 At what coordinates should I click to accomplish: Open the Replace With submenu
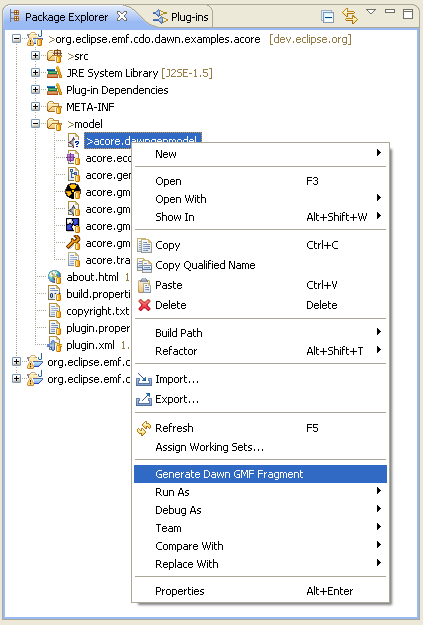[x=260, y=564]
